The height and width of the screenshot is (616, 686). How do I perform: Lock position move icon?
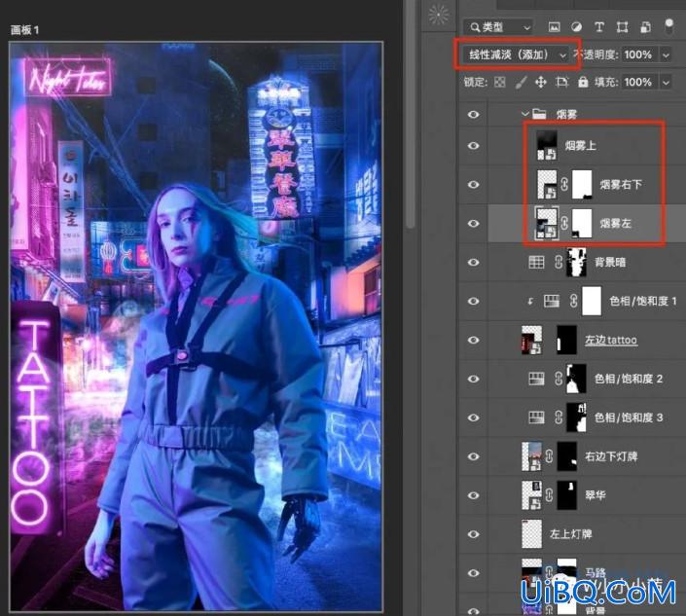541,82
